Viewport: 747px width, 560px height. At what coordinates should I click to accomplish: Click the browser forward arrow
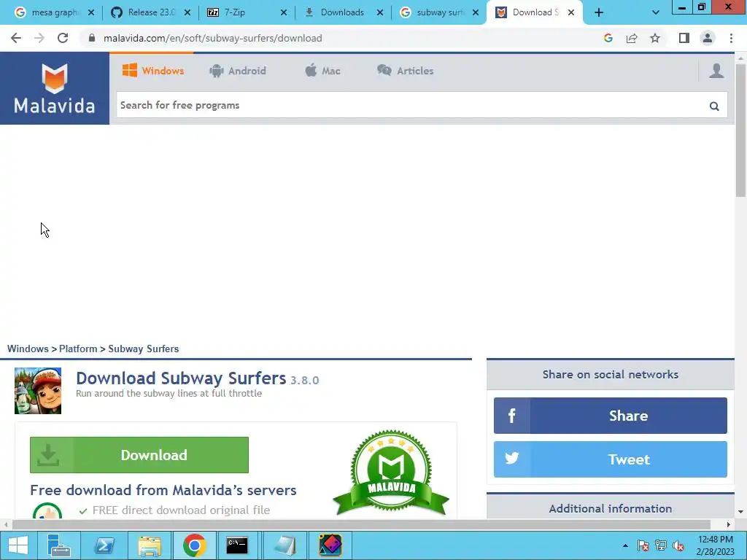[x=39, y=38]
